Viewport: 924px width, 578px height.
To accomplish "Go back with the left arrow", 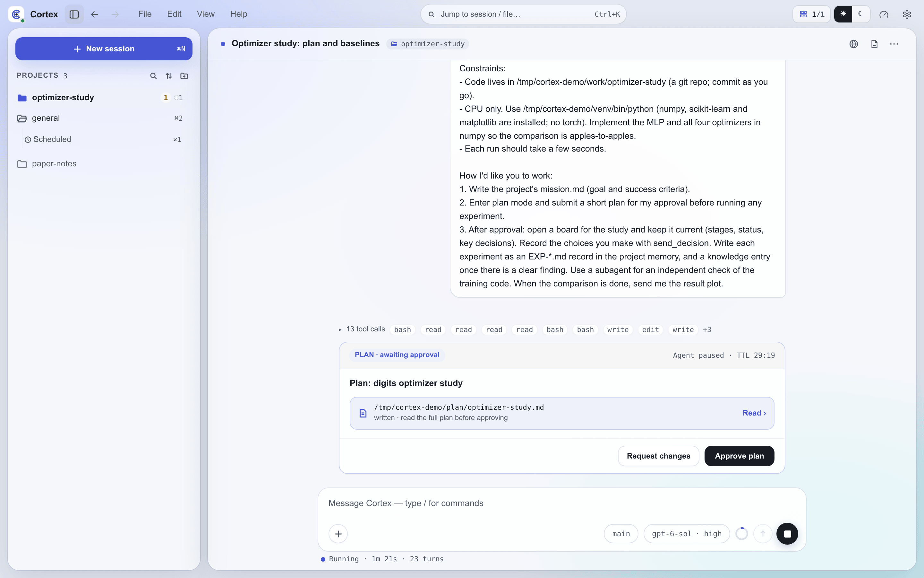I will [x=95, y=14].
